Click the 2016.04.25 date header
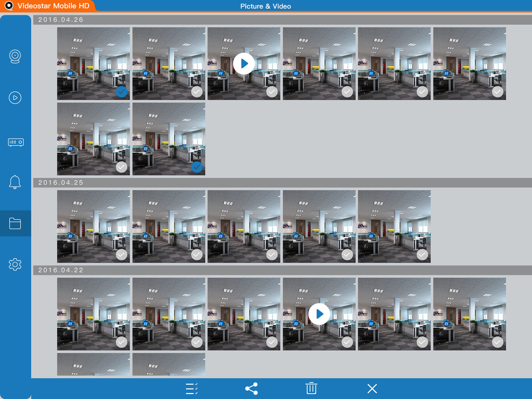Viewport: 532px width, 399px height. point(61,183)
